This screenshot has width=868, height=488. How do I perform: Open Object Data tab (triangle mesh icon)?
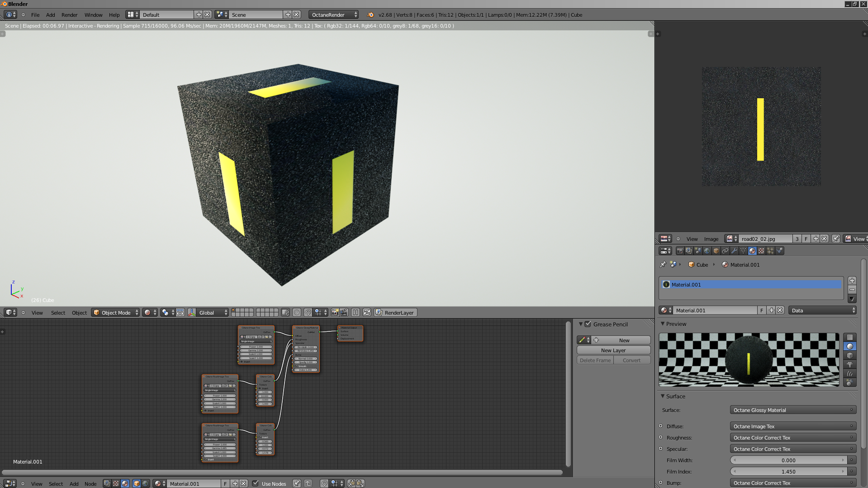(743, 251)
